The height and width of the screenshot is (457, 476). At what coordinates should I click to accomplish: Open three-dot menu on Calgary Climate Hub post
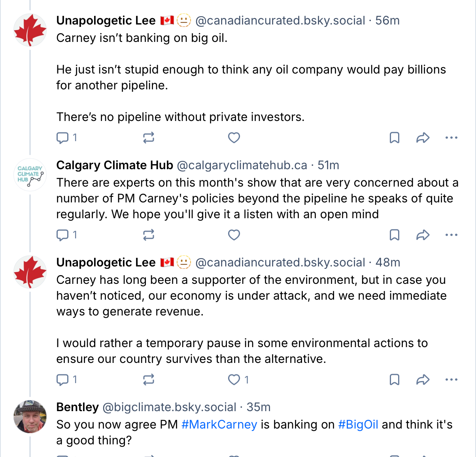(x=451, y=235)
